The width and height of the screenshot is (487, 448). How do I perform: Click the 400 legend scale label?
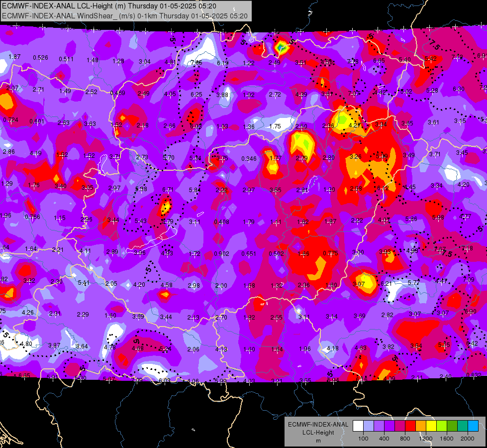pyautogui.click(x=384, y=439)
